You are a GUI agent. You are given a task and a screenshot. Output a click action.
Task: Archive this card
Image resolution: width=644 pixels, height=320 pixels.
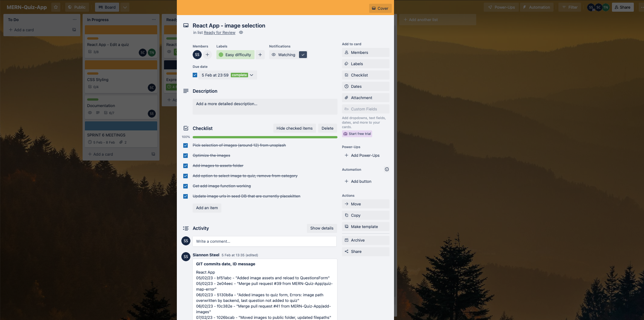point(366,240)
